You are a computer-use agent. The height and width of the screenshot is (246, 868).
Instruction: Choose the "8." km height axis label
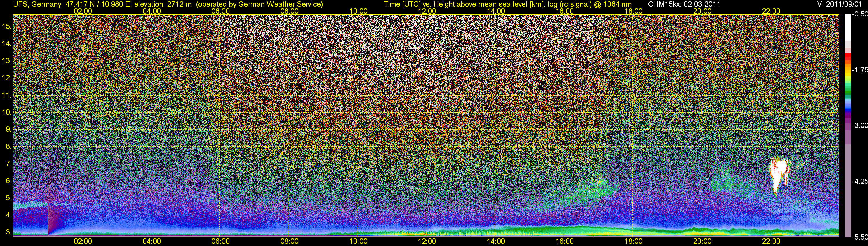[x=9, y=147]
